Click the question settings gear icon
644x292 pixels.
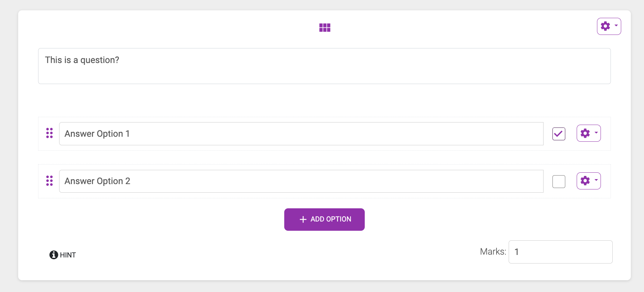605,26
